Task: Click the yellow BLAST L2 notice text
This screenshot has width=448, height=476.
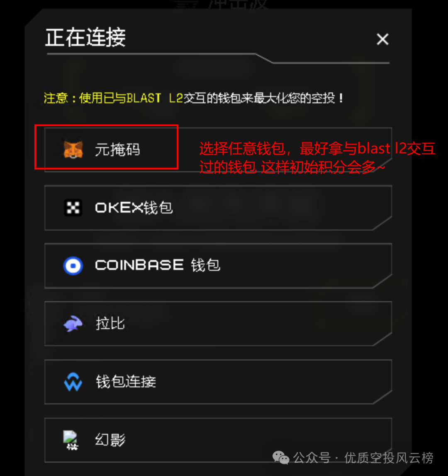Action: click(194, 98)
